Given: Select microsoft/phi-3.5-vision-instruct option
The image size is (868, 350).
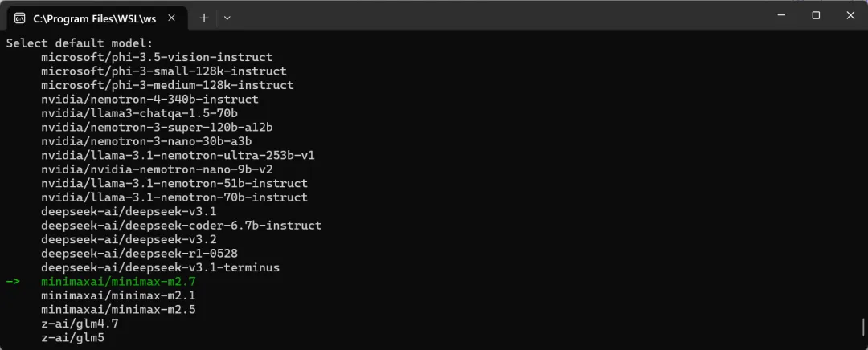Looking at the screenshot, I should pyautogui.click(x=157, y=57).
